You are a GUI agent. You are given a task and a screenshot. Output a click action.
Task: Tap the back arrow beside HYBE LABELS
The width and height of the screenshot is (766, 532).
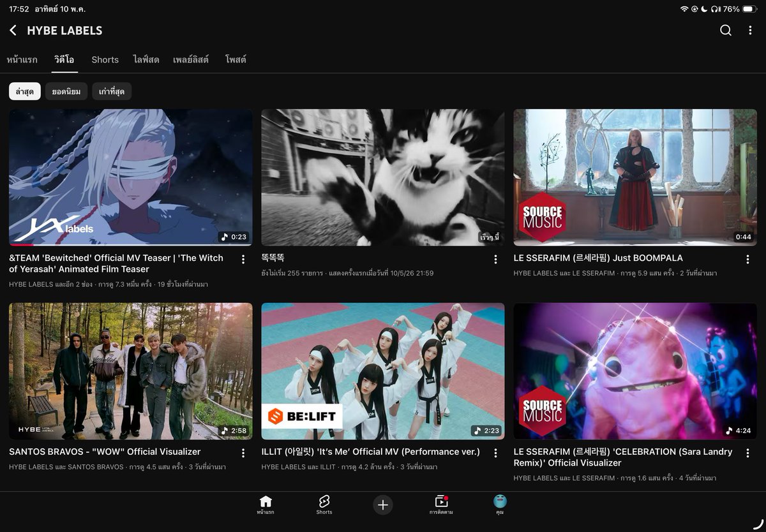[13, 30]
